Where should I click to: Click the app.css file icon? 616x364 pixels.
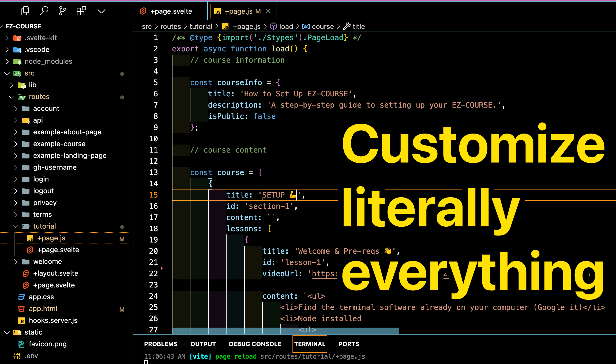point(21,297)
